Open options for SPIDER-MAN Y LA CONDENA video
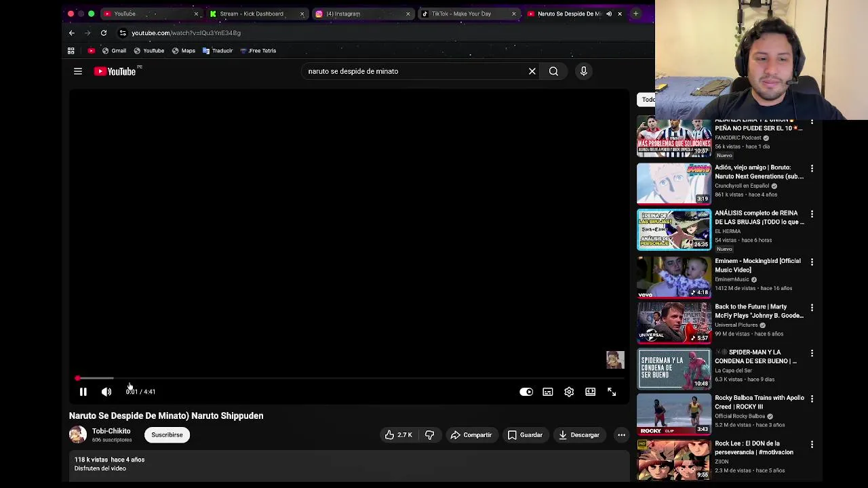This screenshot has height=488, width=868. 812,353
